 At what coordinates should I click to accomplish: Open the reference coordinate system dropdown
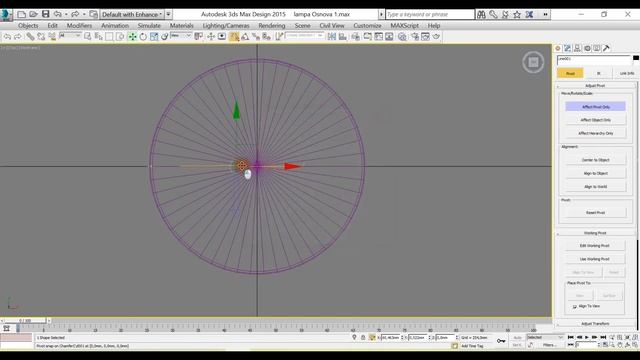(181, 36)
